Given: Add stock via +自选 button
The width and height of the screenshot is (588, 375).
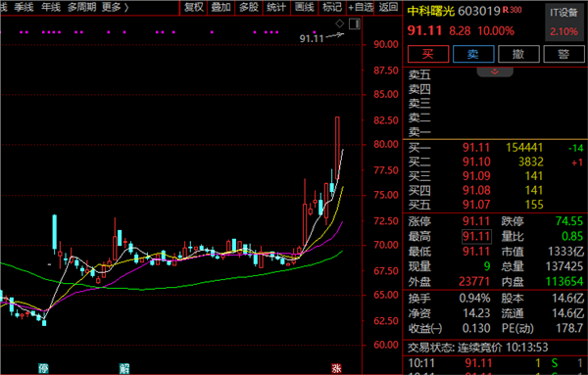Looking at the screenshot, I should (361, 7).
